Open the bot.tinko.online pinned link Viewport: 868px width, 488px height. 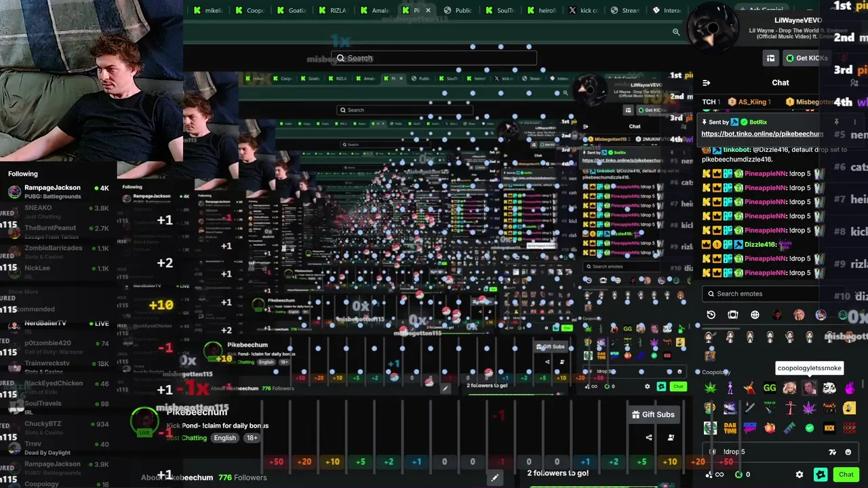click(762, 134)
